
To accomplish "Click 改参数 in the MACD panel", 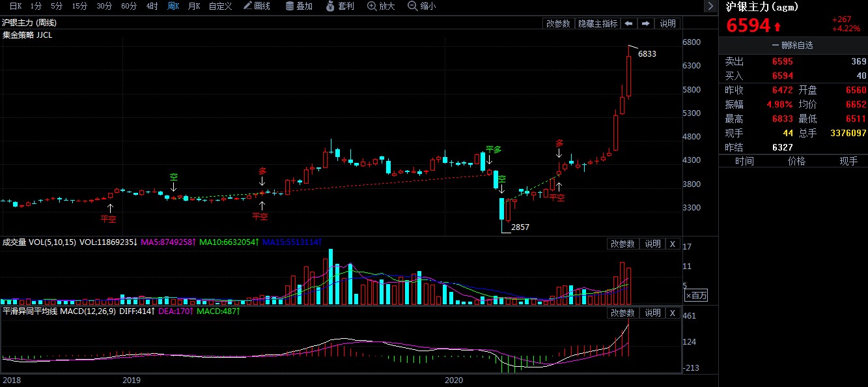I will [622, 313].
